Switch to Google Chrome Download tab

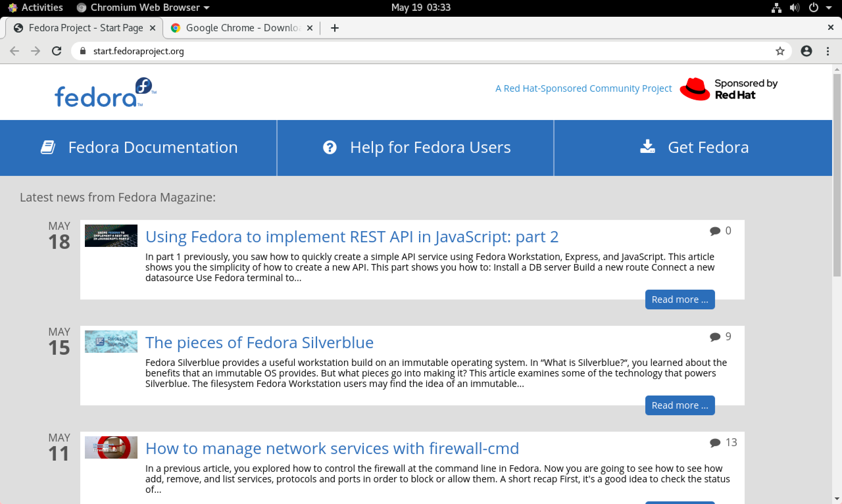(242, 28)
